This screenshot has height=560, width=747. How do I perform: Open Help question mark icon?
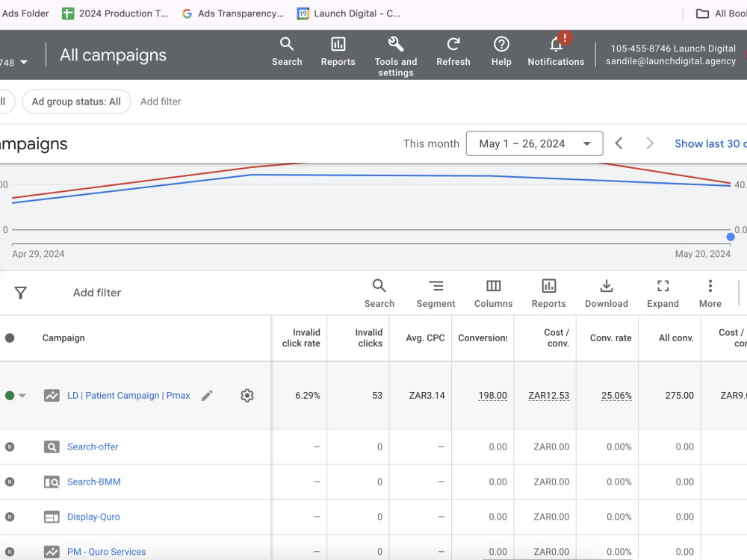[x=501, y=44]
